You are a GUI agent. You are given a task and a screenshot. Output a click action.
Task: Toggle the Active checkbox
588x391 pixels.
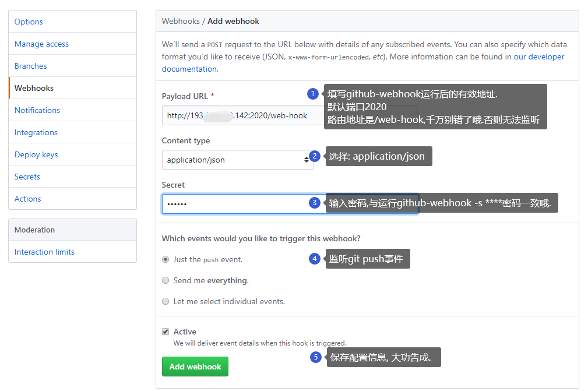pos(165,331)
